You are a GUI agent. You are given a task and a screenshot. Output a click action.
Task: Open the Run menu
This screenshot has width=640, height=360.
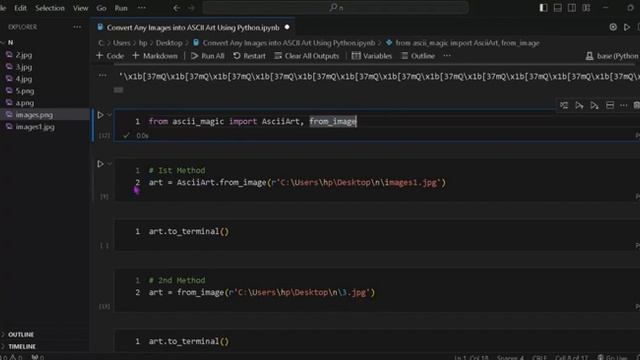(121, 8)
